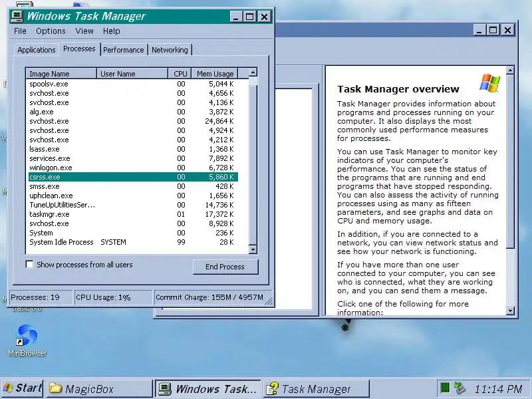Sort by Mem Usage column header
532x399 pixels.
coord(215,74)
